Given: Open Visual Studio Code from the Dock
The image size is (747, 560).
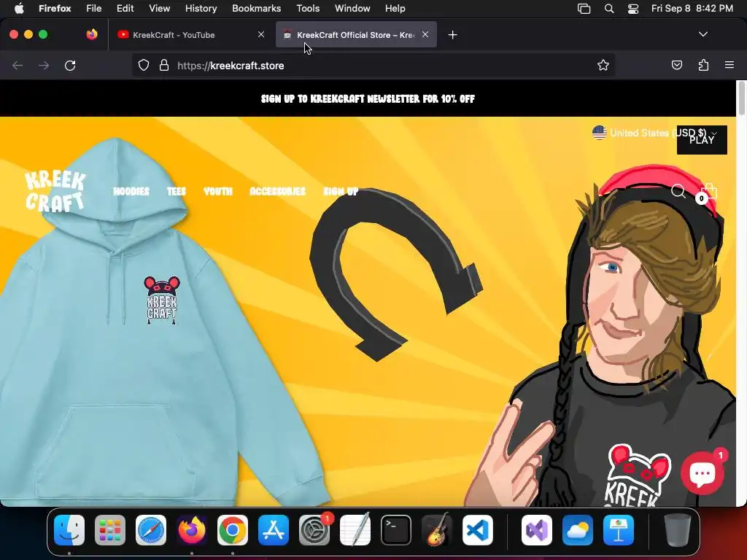Looking at the screenshot, I should pos(477,530).
